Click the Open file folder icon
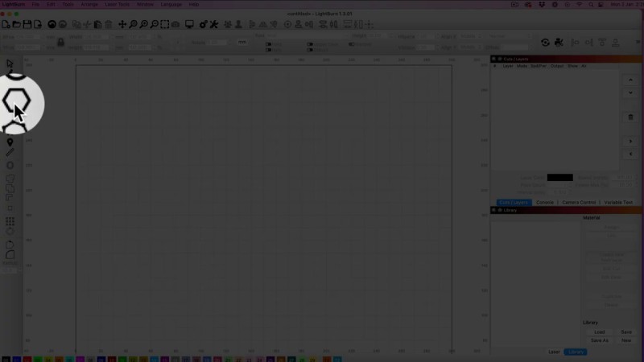Screen dimensions: 644x362 [x=17, y=25]
